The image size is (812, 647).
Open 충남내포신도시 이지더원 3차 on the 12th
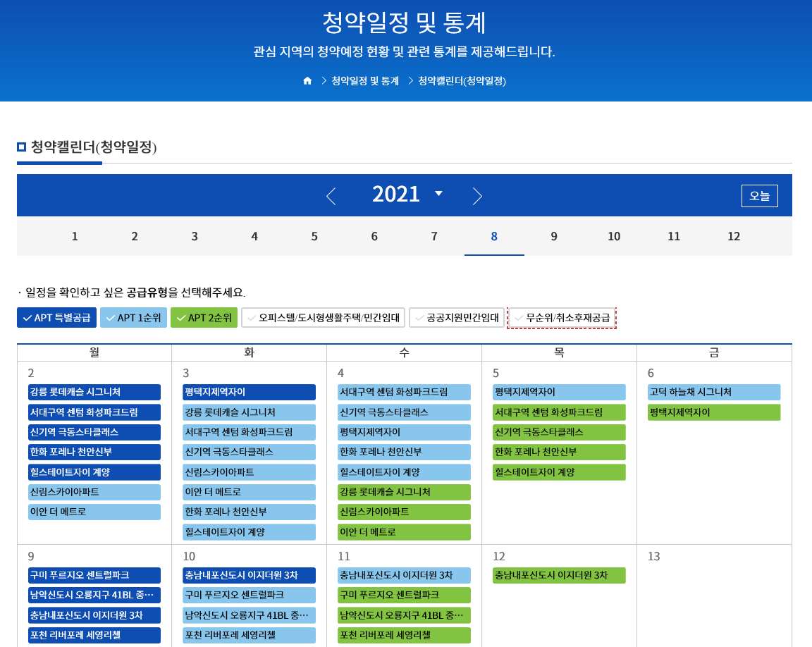point(559,576)
